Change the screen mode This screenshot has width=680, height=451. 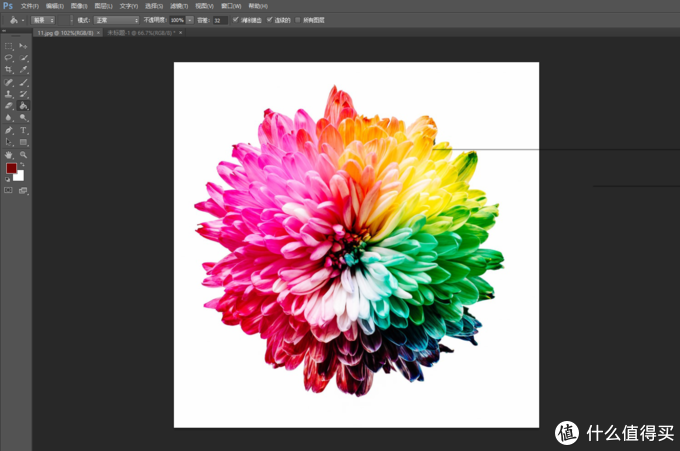(23, 190)
